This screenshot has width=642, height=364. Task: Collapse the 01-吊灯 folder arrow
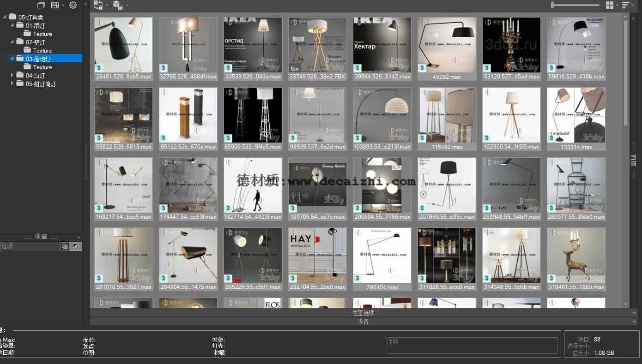tap(12, 25)
